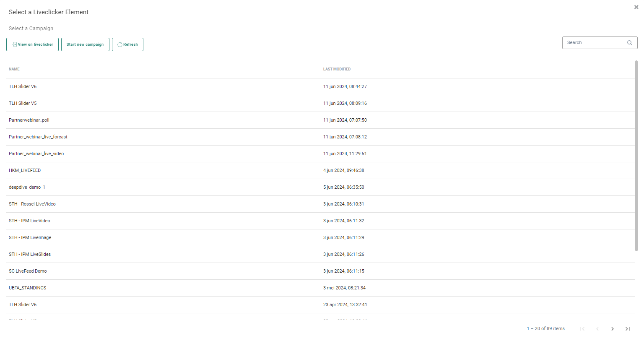Go to the first page of campaigns

pos(582,329)
